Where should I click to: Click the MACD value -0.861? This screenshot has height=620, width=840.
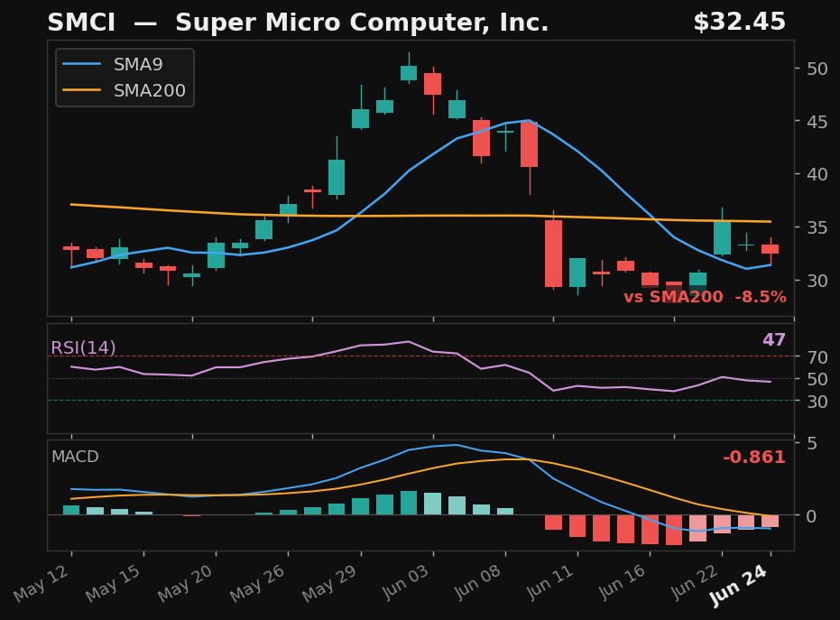click(753, 457)
